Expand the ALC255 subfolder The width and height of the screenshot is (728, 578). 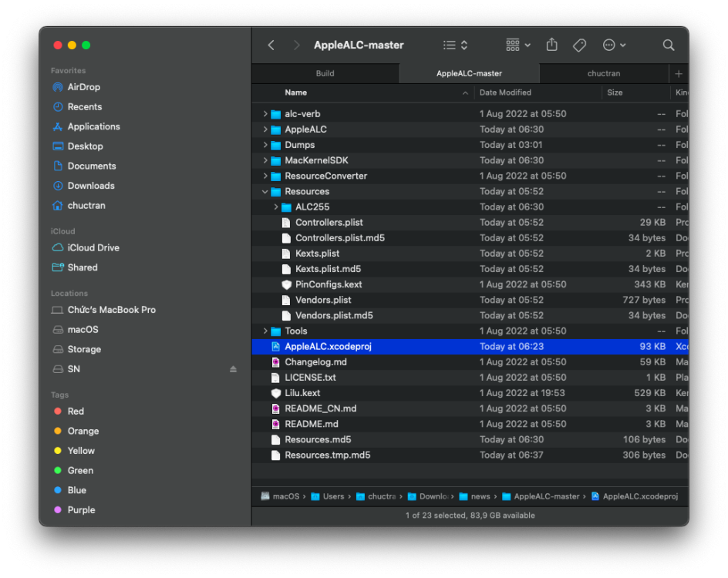[x=276, y=207]
